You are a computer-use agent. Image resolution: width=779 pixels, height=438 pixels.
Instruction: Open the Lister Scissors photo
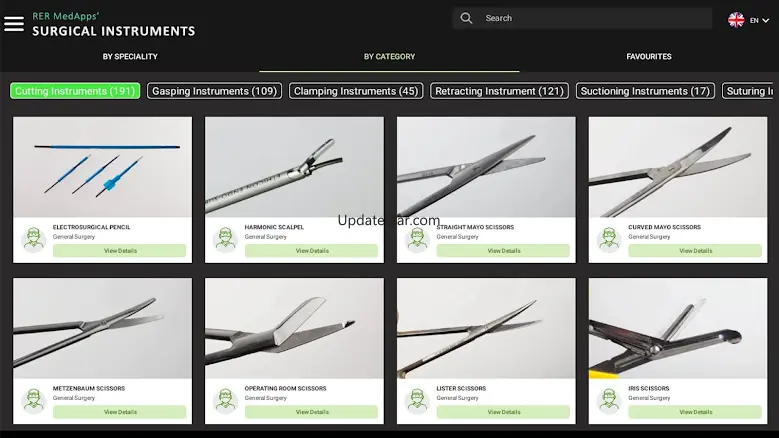pyautogui.click(x=486, y=328)
